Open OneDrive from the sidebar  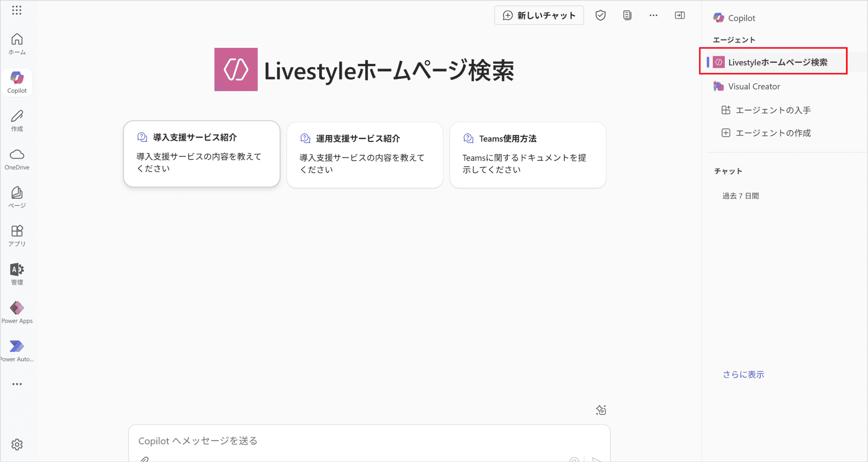tap(17, 159)
